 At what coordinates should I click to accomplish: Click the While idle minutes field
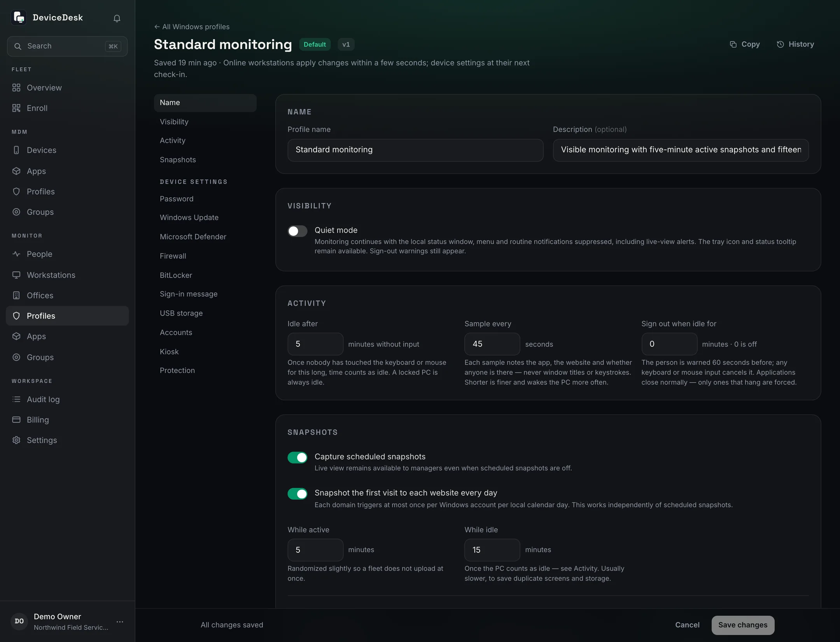pyautogui.click(x=492, y=550)
